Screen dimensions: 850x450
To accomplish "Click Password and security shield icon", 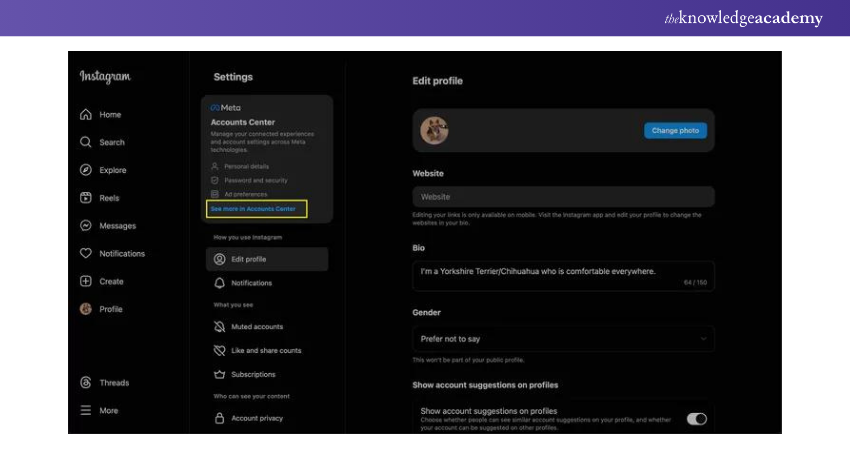I will click(x=215, y=180).
